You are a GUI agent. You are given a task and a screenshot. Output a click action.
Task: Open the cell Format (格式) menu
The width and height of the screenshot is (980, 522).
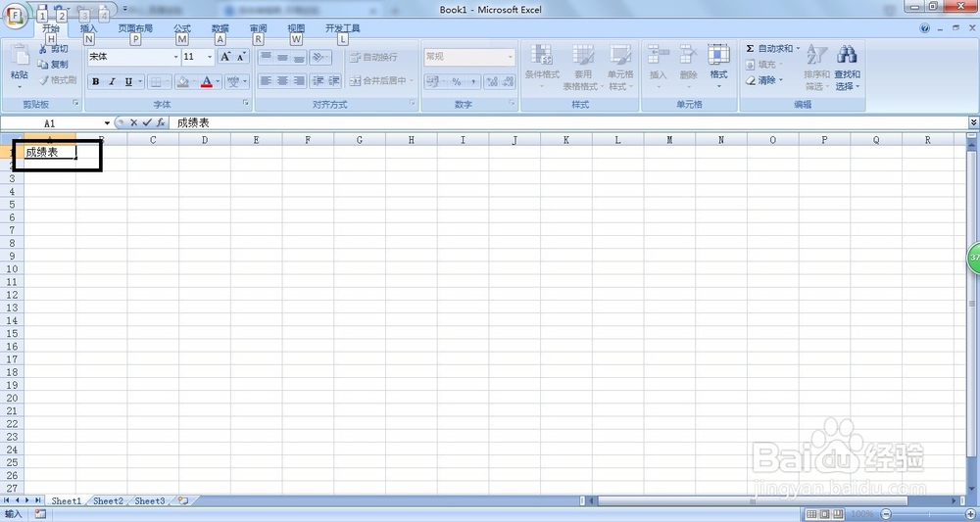tap(718, 68)
